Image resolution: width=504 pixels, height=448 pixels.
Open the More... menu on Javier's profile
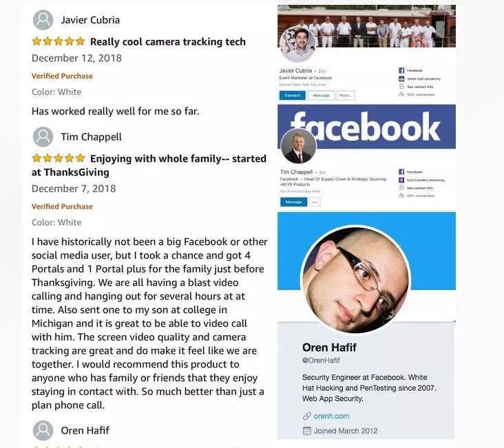coord(346,96)
